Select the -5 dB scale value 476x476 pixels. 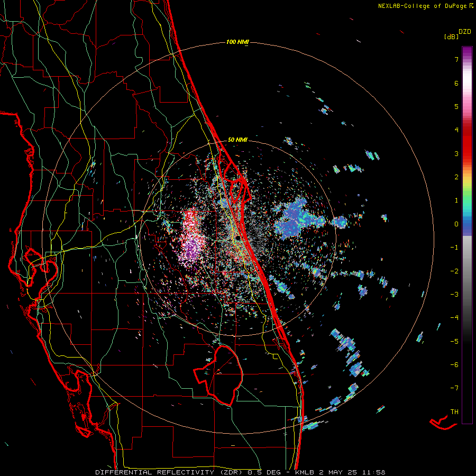tap(454, 341)
